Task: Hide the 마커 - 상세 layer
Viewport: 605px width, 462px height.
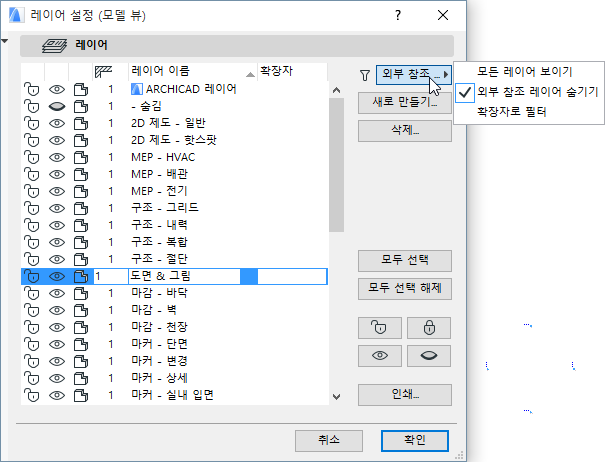Action: [57, 378]
